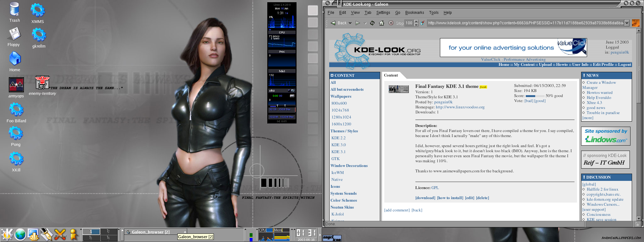Switch to virtual desktop 2 in pager

(x=108, y=232)
